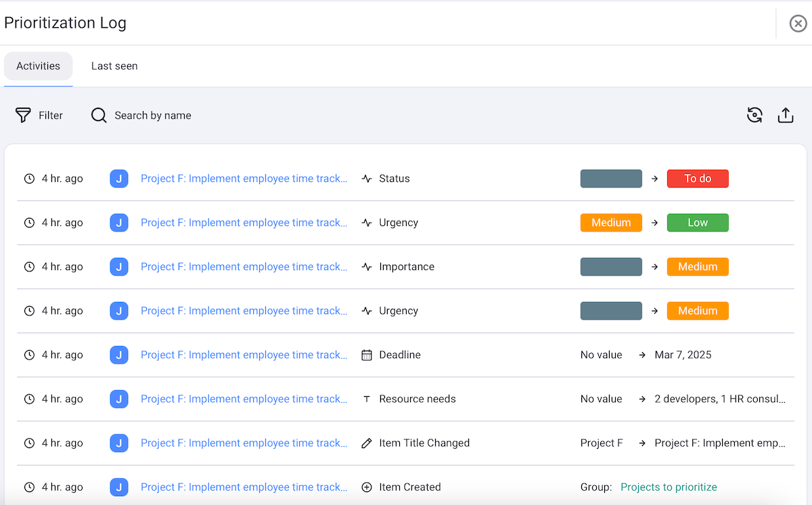Screen dimensions: 812x505
Task: Switch to the Last seen tab
Action: (x=114, y=66)
